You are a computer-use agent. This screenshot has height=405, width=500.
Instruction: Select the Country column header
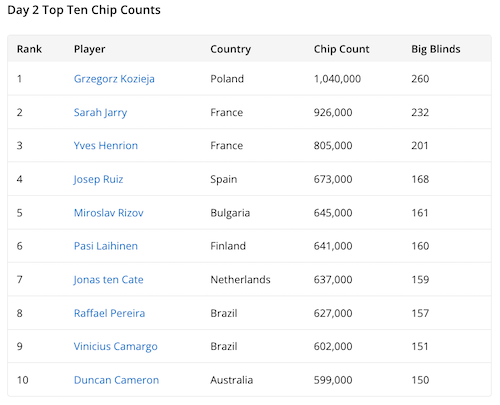(231, 49)
